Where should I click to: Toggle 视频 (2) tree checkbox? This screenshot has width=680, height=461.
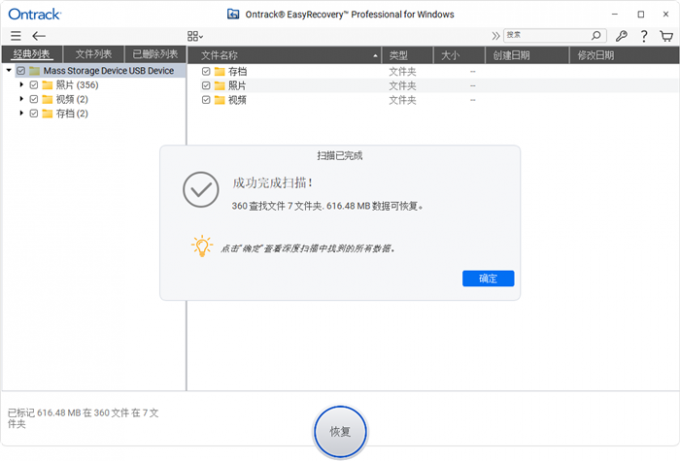(34, 99)
